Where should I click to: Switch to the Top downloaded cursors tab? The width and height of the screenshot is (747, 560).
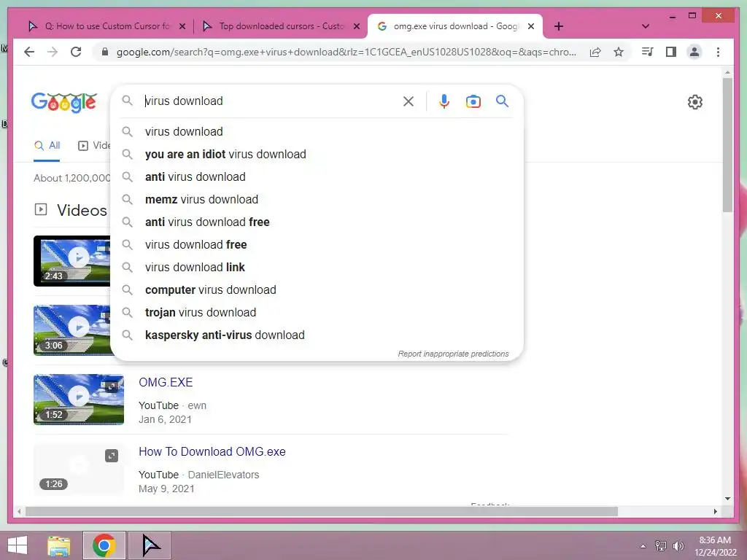[280, 26]
